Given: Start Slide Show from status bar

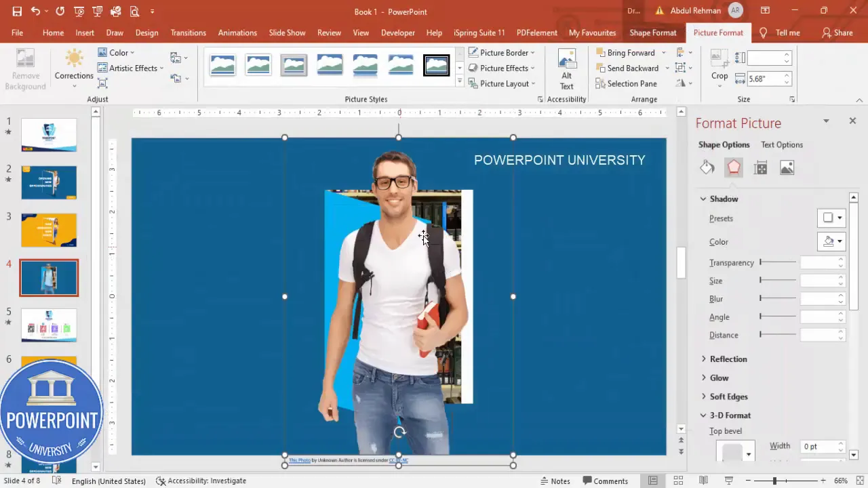Looking at the screenshot, I should click(x=729, y=481).
